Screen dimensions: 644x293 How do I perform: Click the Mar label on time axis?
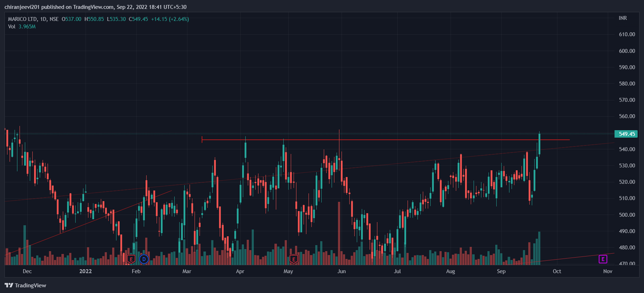coord(187,272)
